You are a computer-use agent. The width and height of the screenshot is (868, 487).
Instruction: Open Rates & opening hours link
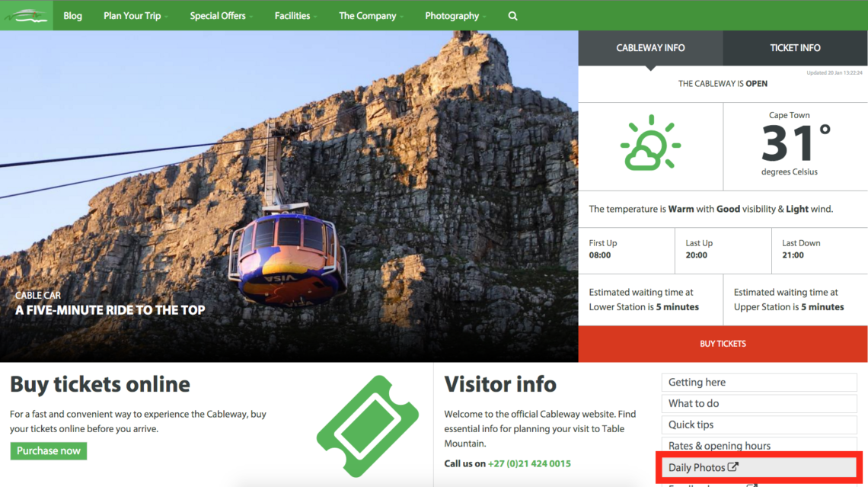[759, 446]
